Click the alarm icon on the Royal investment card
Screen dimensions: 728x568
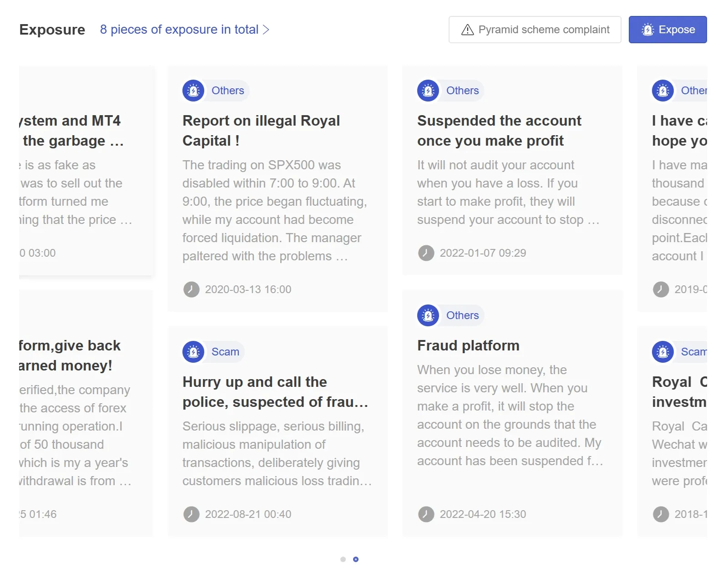click(x=663, y=352)
